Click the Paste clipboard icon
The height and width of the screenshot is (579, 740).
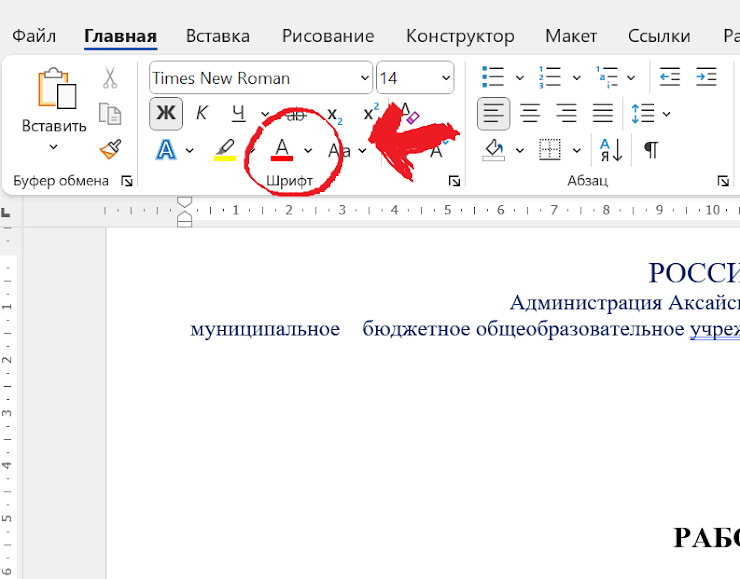pyautogui.click(x=57, y=88)
